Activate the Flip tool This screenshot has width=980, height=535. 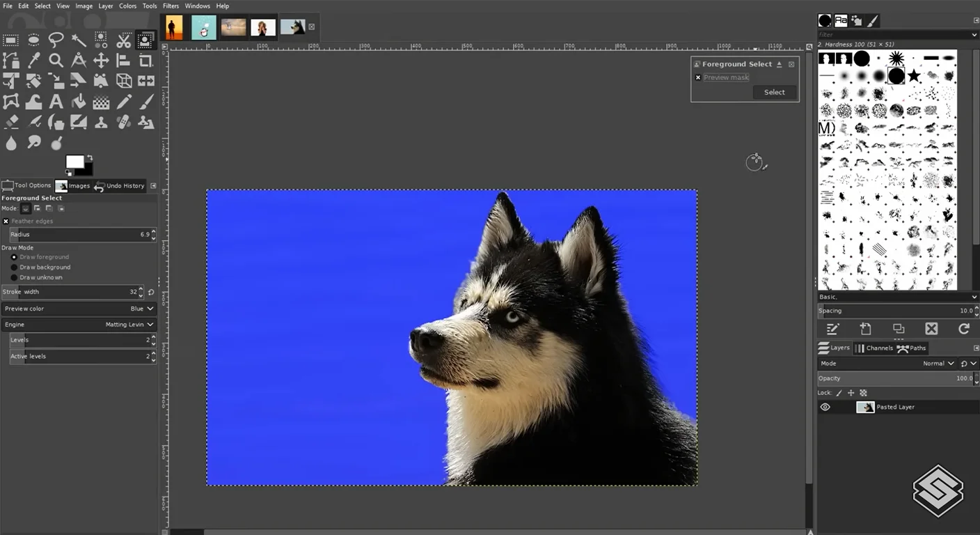click(x=146, y=81)
